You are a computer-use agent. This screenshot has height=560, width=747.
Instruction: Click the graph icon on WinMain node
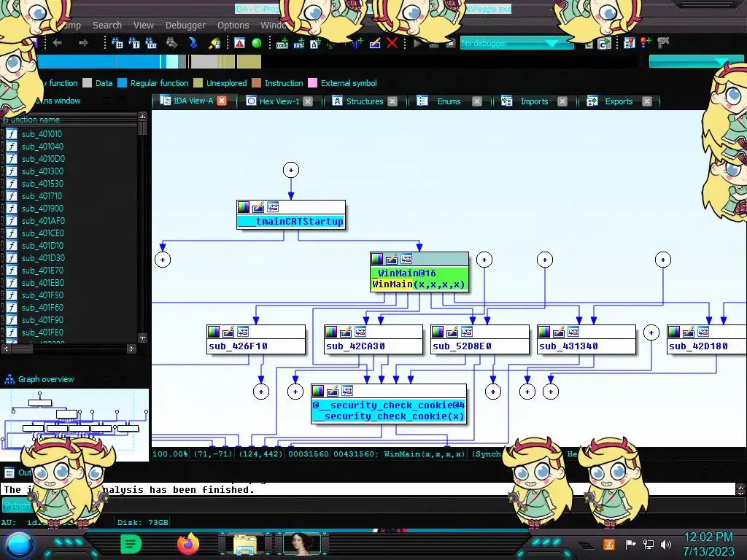coord(406,259)
